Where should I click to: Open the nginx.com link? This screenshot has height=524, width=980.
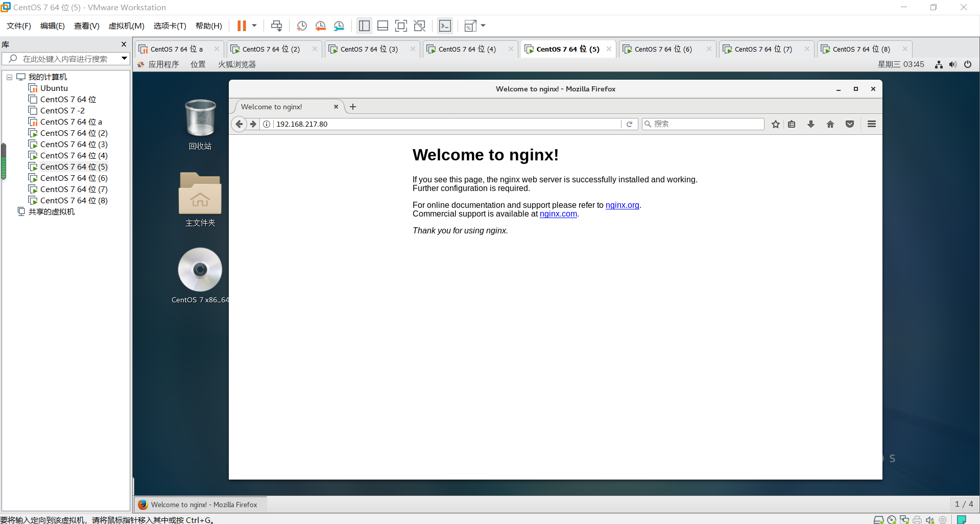click(x=558, y=214)
